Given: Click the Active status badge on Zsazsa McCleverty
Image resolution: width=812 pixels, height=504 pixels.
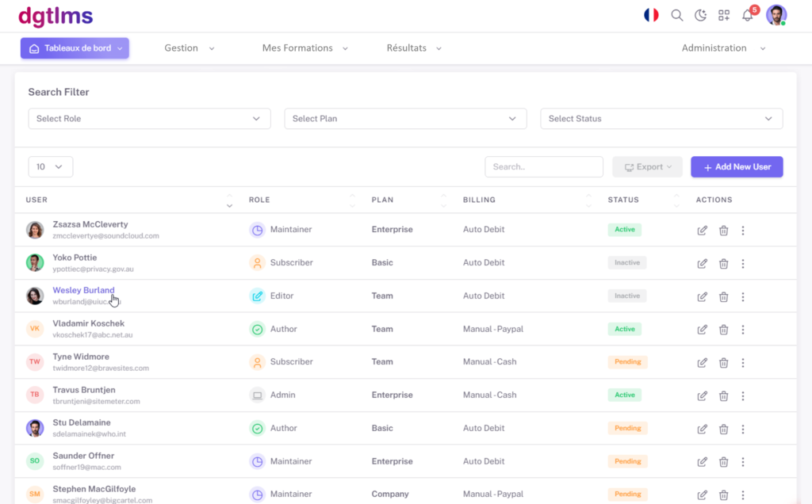Looking at the screenshot, I should point(623,229).
